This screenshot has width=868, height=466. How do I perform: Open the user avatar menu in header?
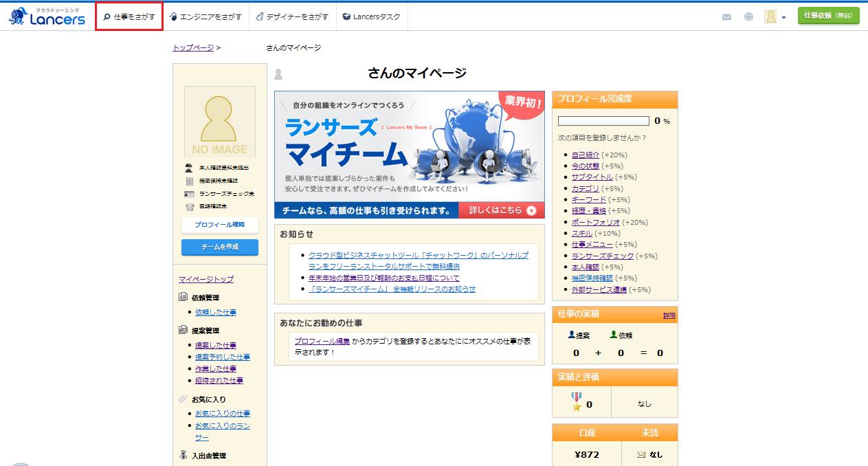click(x=775, y=16)
